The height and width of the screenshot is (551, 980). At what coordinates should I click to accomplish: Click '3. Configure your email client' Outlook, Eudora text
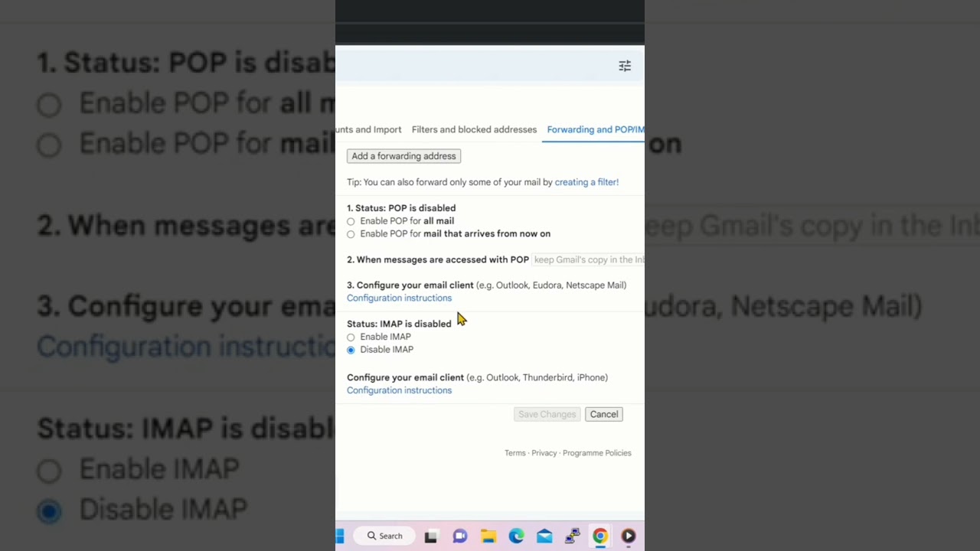pyautogui.click(x=486, y=285)
